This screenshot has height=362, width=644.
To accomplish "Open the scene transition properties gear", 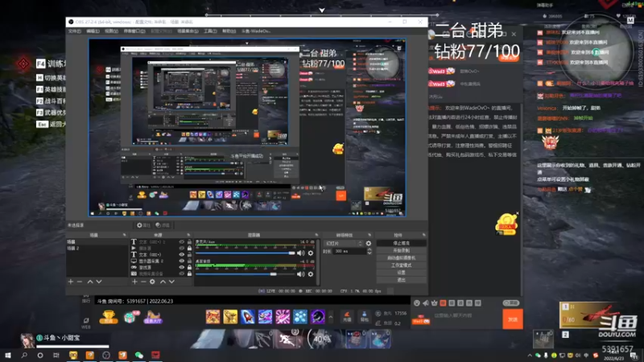I will [x=369, y=244].
